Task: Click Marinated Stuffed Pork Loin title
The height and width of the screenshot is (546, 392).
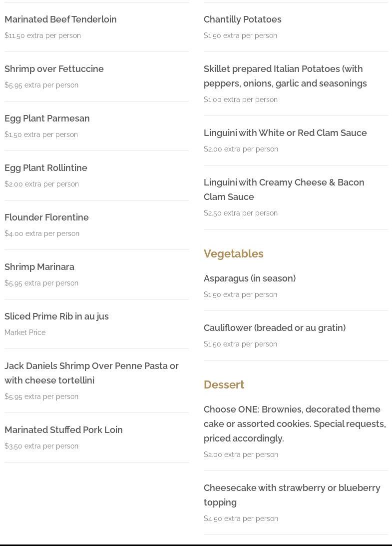Action: (x=63, y=429)
